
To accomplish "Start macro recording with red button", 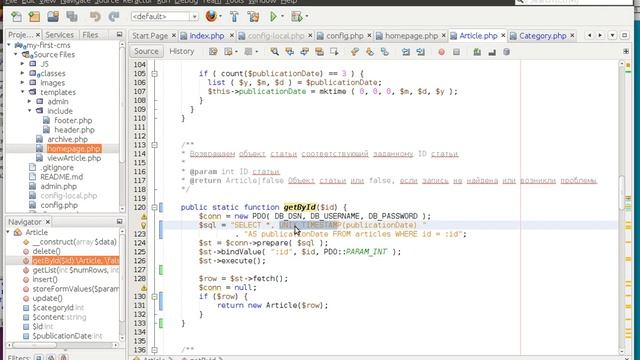I will pos(441,52).
